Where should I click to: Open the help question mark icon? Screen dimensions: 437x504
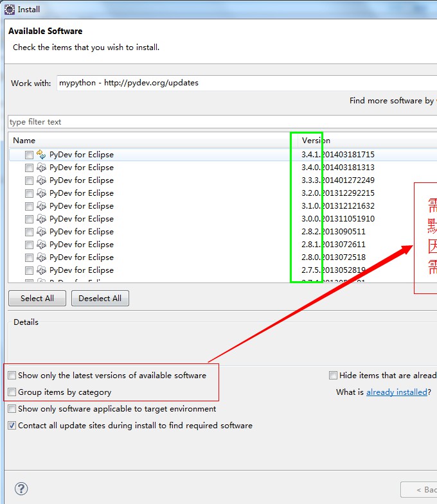[21, 489]
